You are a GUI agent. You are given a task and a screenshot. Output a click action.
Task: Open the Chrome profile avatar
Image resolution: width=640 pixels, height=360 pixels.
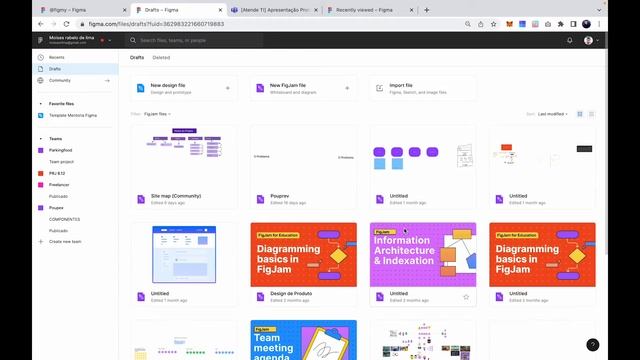tap(586, 24)
